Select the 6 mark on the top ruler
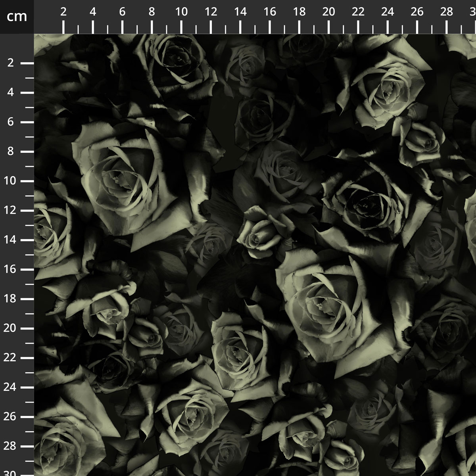This screenshot has width=476, height=476. click(122, 12)
